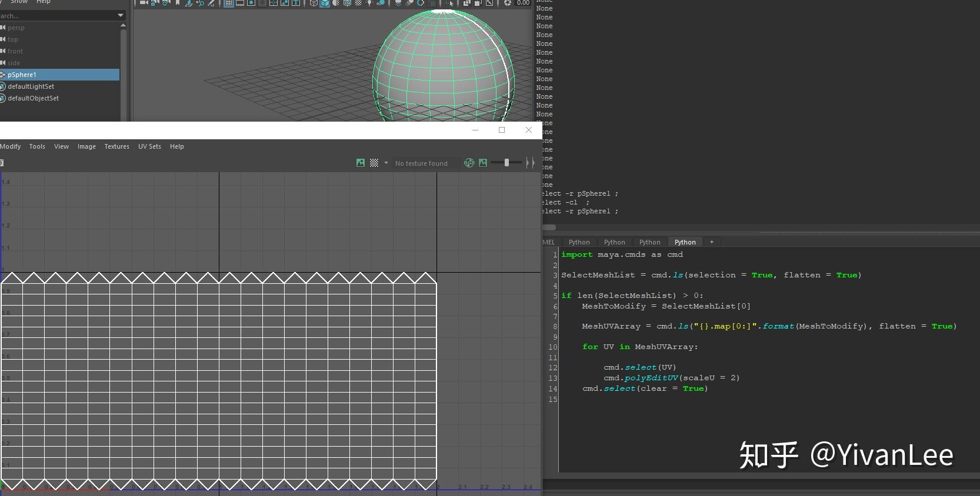The image size is (980, 496).
Task: Toggle checkered tile pattern in UV editor
Action: pos(374,163)
